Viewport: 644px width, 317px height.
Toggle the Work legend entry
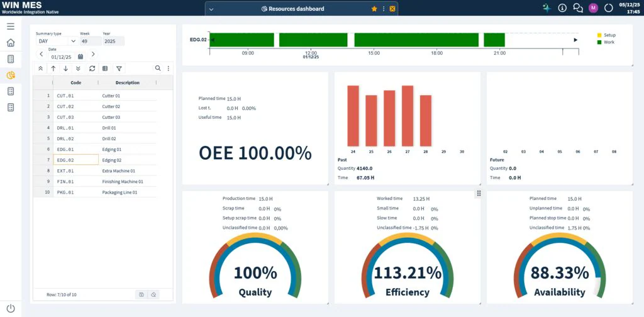[x=606, y=42]
